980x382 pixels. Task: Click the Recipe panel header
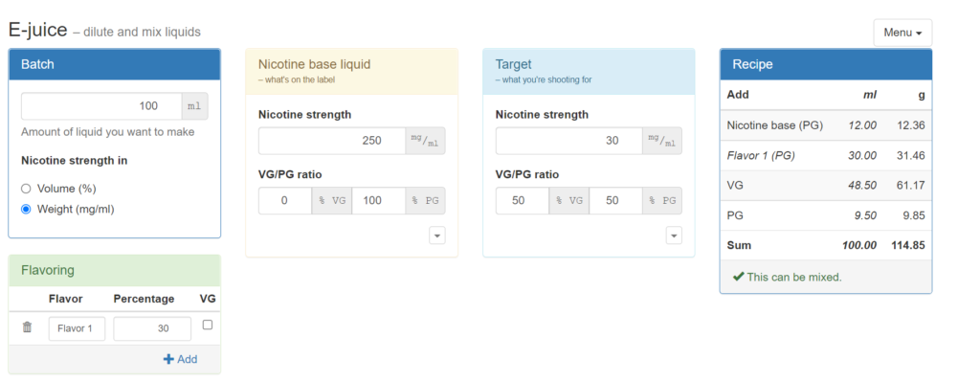826,64
